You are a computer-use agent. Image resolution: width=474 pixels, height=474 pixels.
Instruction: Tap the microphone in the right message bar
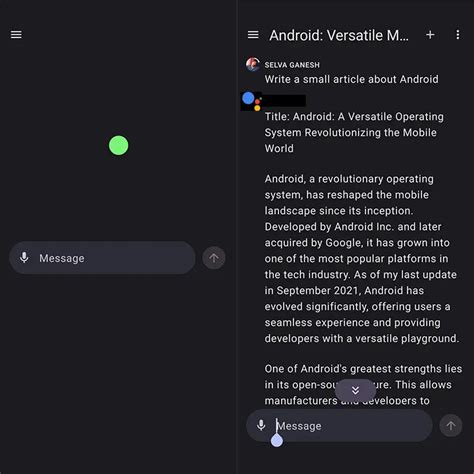pyautogui.click(x=261, y=425)
